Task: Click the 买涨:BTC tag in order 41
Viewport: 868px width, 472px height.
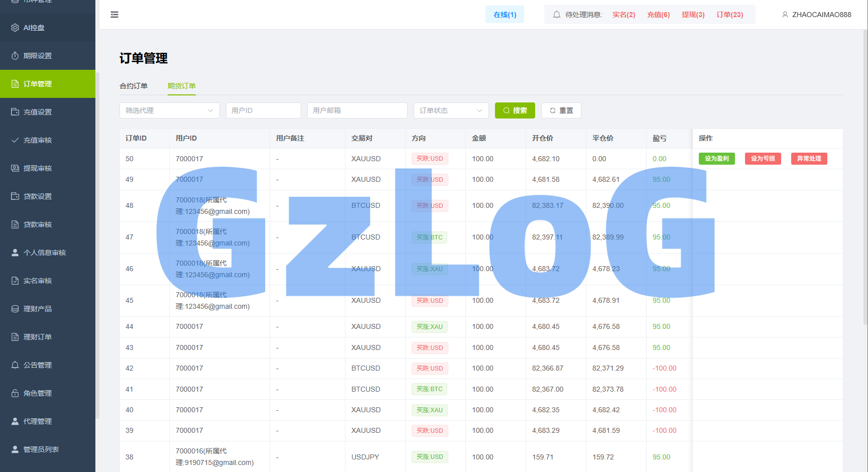Action: tap(430, 389)
